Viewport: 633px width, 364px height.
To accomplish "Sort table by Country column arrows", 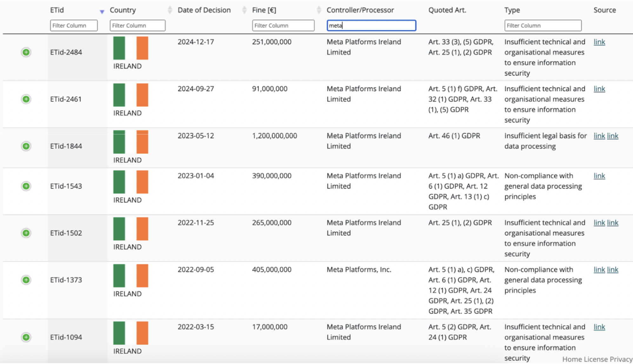I will point(170,10).
